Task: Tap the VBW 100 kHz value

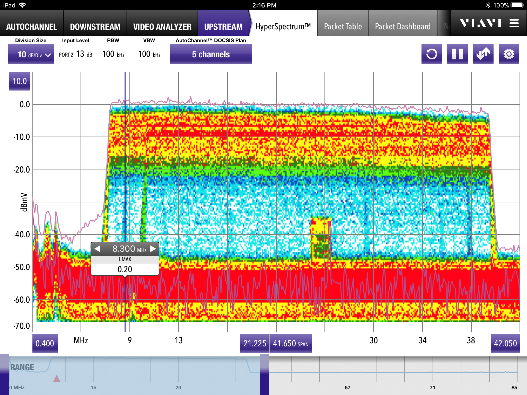Action: [x=149, y=54]
